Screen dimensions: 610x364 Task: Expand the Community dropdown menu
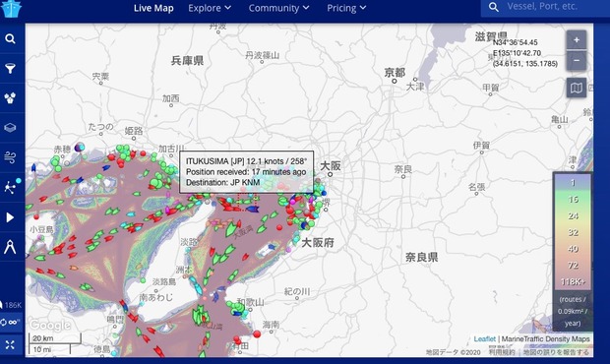pos(279,8)
